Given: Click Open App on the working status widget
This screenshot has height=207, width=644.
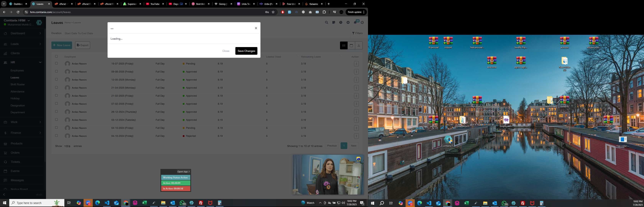Looking at the screenshot, I should 183,172.
